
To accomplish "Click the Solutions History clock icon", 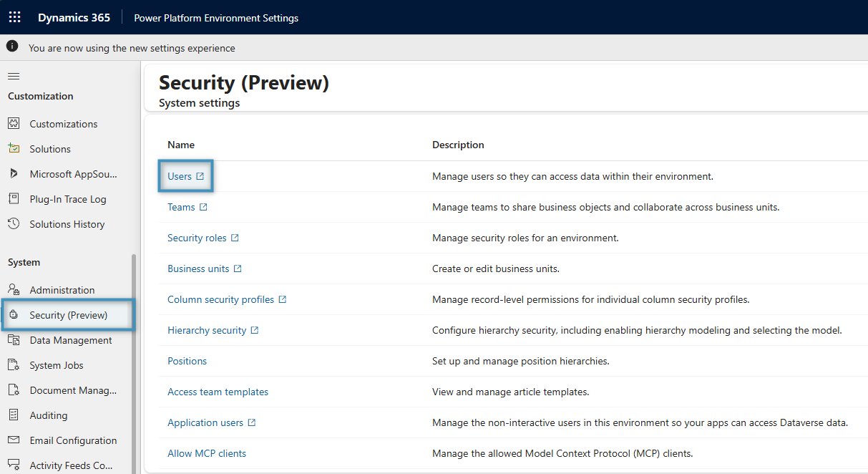I will tap(14, 224).
